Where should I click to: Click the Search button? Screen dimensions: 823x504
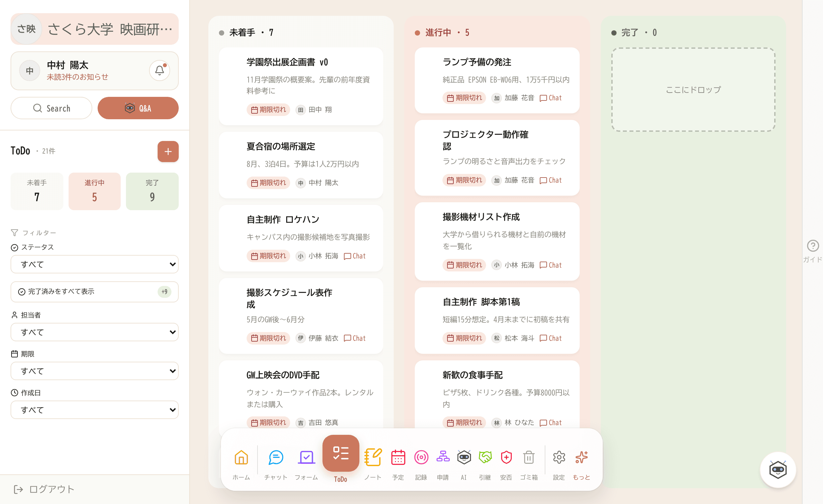click(x=51, y=108)
